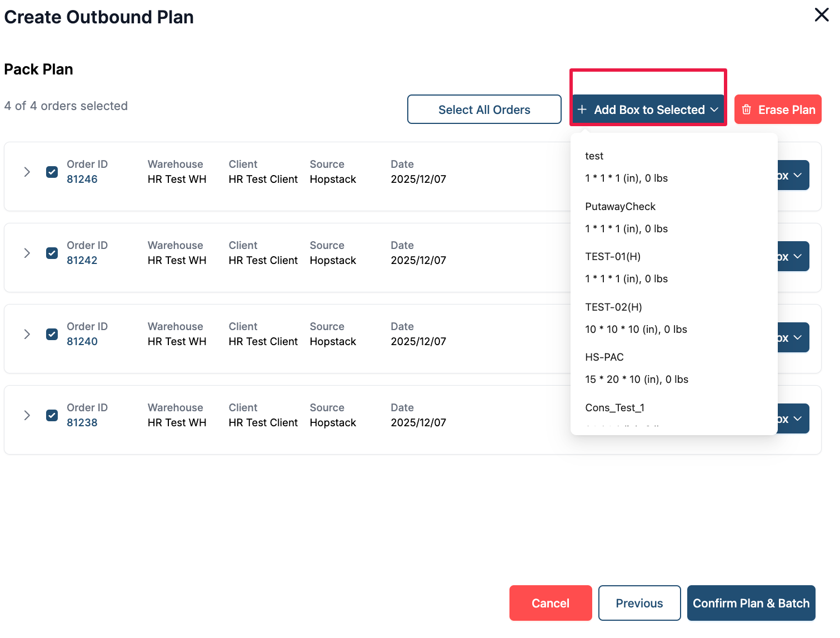Expand order 81242 row details
Viewport: 840px width, 638px height.
[27, 253]
